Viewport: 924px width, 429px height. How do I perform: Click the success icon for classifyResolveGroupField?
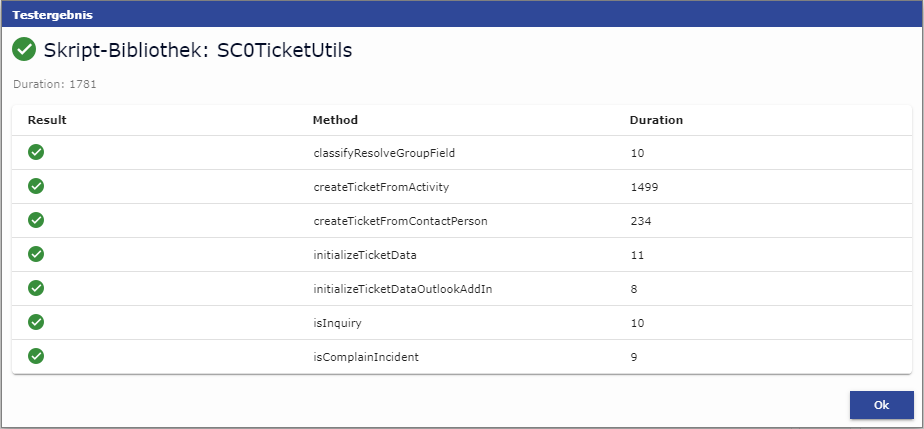[x=36, y=153]
